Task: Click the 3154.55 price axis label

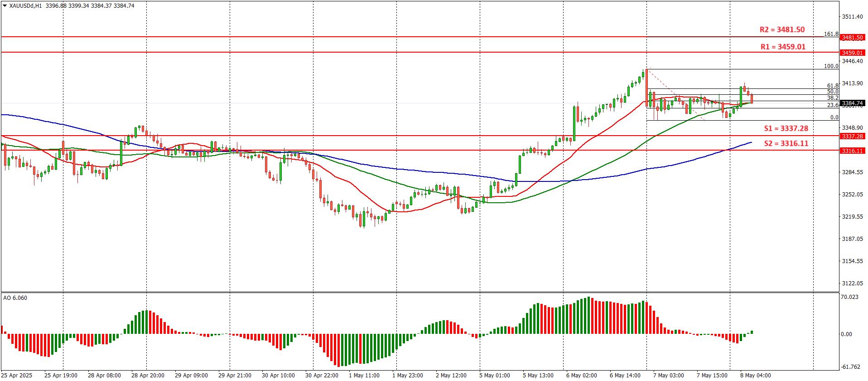Action: click(852, 261)
